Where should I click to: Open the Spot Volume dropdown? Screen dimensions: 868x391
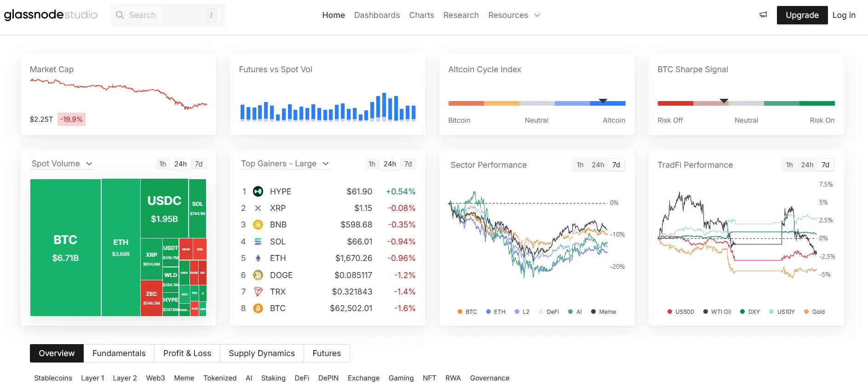[x=62, y=164]
